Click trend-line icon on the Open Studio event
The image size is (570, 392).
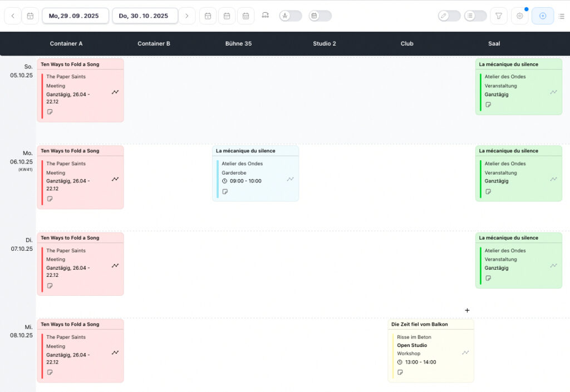tap(465, 353)
